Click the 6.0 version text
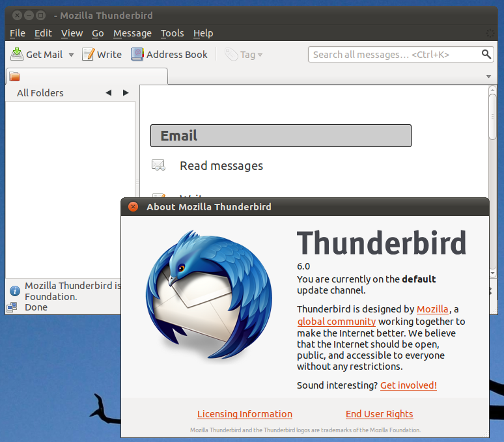504x442 pixels. click(303, 266)
